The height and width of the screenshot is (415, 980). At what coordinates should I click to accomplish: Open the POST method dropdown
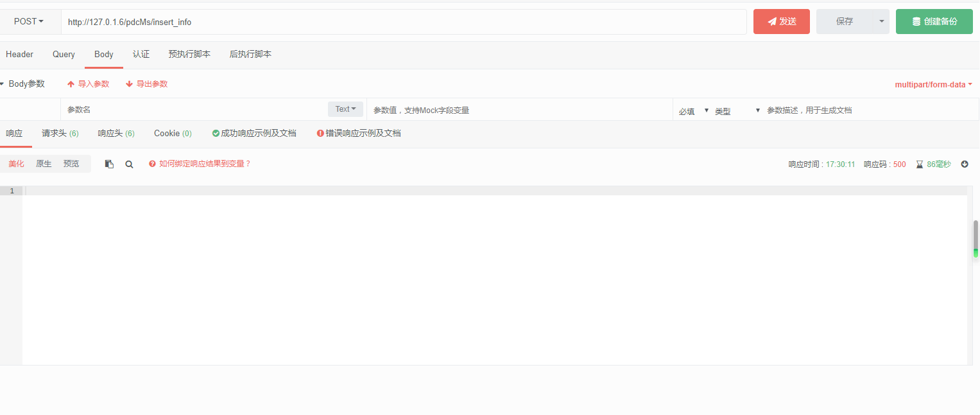[29, 21]
